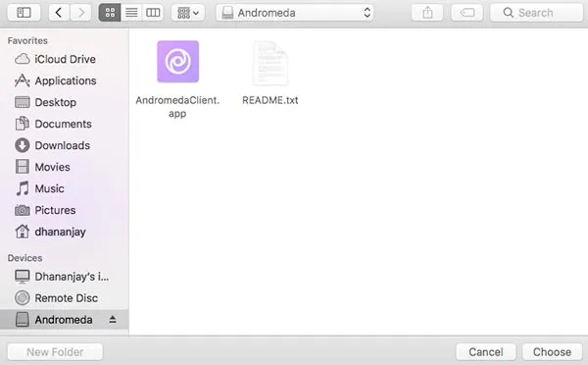Open Downloads from Favorites

64,145
